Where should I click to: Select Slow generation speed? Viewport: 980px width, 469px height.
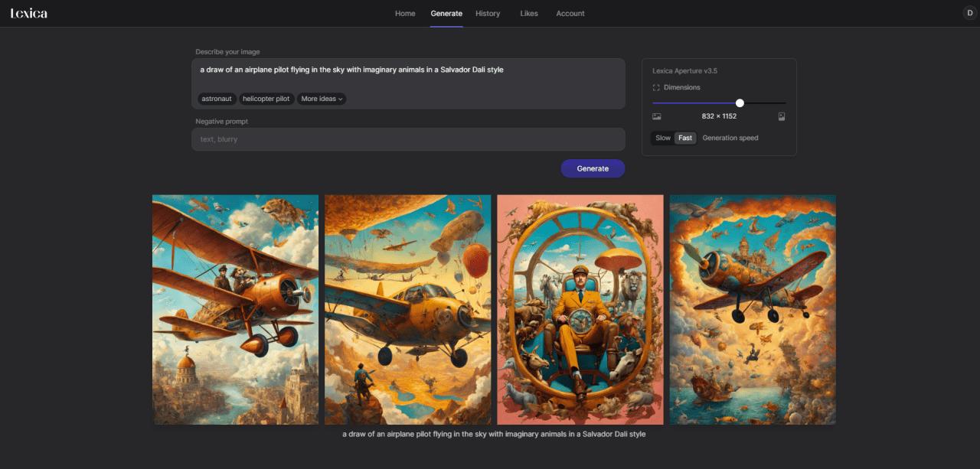pos(663,138)
